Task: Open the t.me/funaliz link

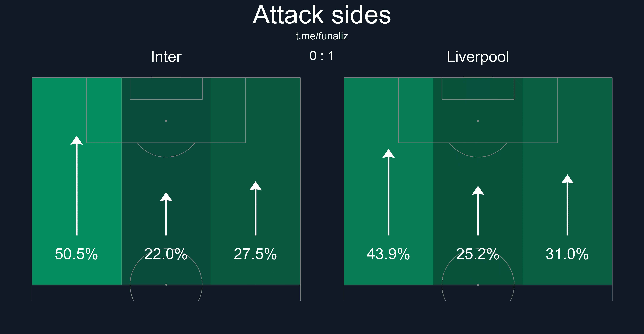Action: pos(322,36)
